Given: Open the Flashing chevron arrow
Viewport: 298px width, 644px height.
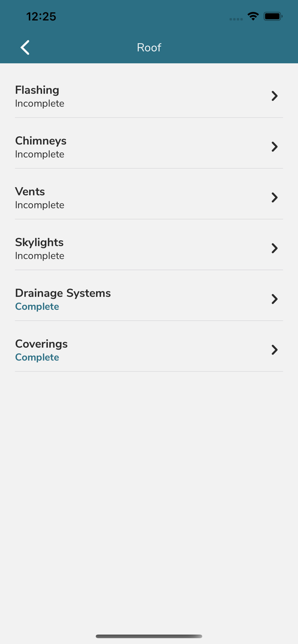Looking at the screenshot, I should (x=274, y=96).
